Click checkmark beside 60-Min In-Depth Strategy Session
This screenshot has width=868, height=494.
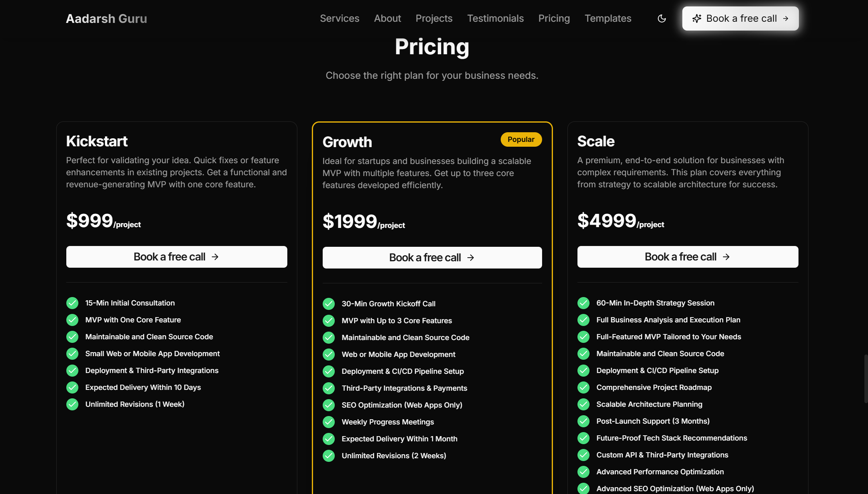click(583, 303)
